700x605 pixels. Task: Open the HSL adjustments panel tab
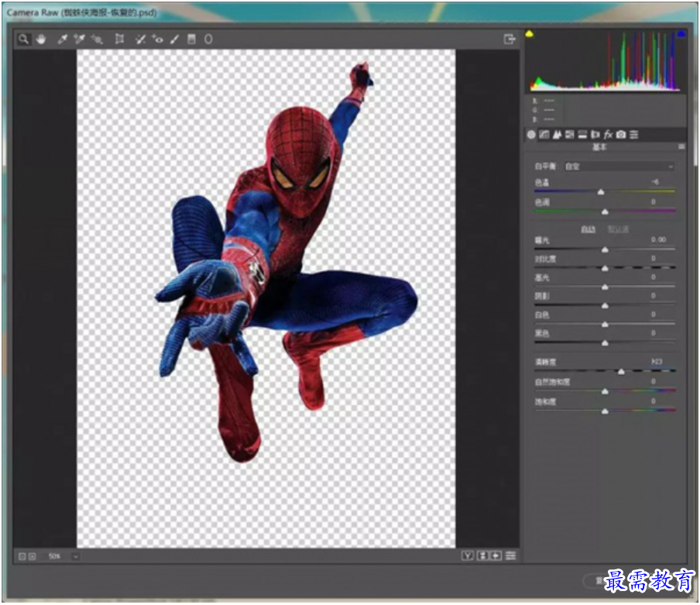[570, 134]
